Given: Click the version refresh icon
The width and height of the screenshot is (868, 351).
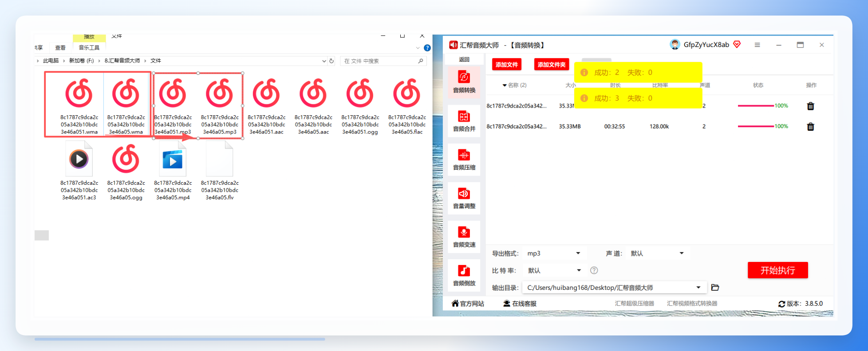Looking at the screenshot, I should pyautogui.click(x=781, y=304).
